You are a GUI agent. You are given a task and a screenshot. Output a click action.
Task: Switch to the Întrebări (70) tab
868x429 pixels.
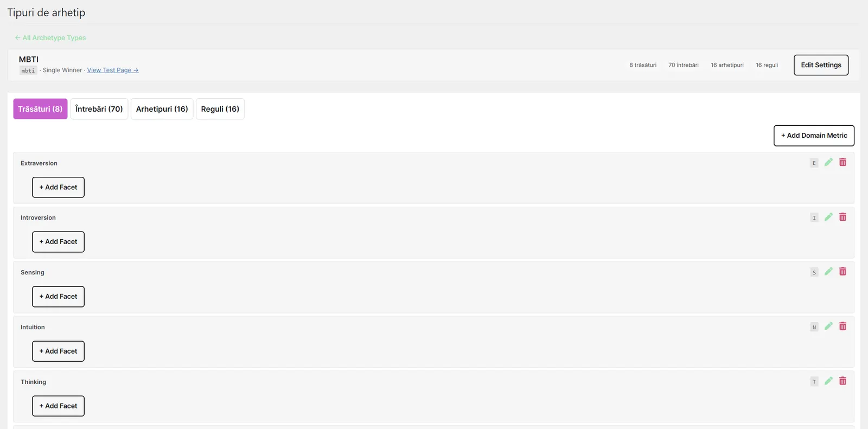coord(99,109)
